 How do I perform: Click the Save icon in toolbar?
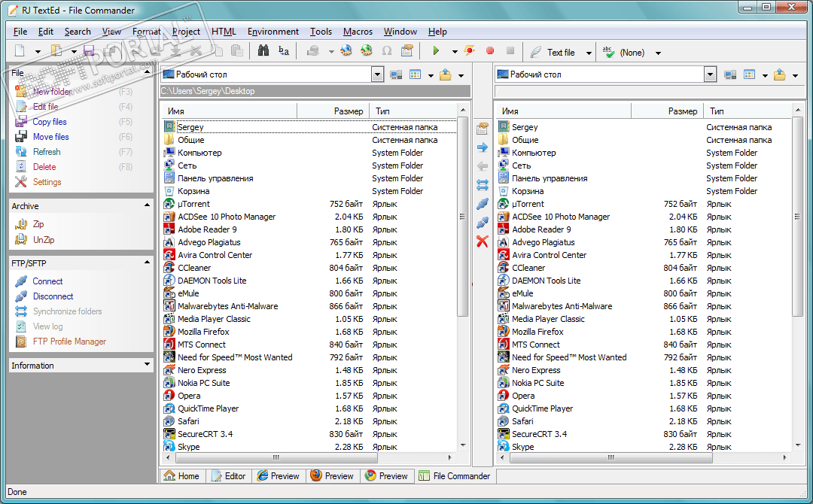89,51
